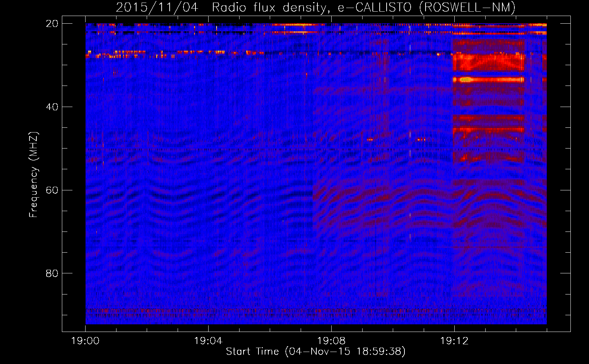Viewport: 589px width, 364px height.
Task: Click the '80' frequency tick label
Action: click(x=52, y=273)
